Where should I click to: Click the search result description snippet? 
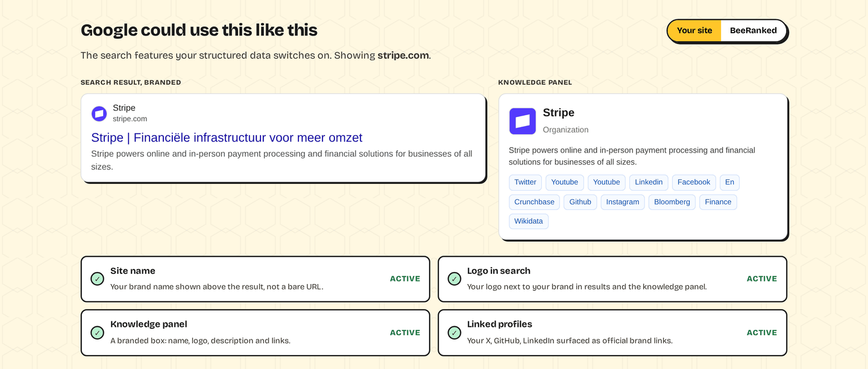(281, 160)
